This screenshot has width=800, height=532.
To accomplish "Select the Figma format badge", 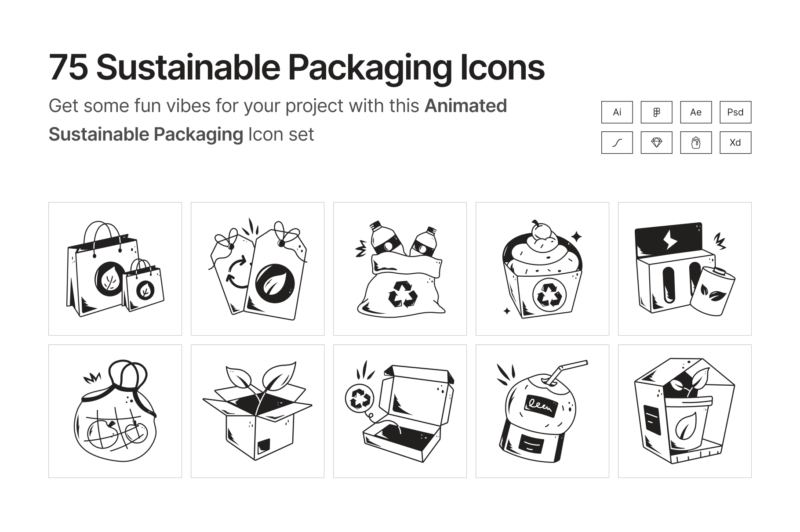I will click(656, 112).
